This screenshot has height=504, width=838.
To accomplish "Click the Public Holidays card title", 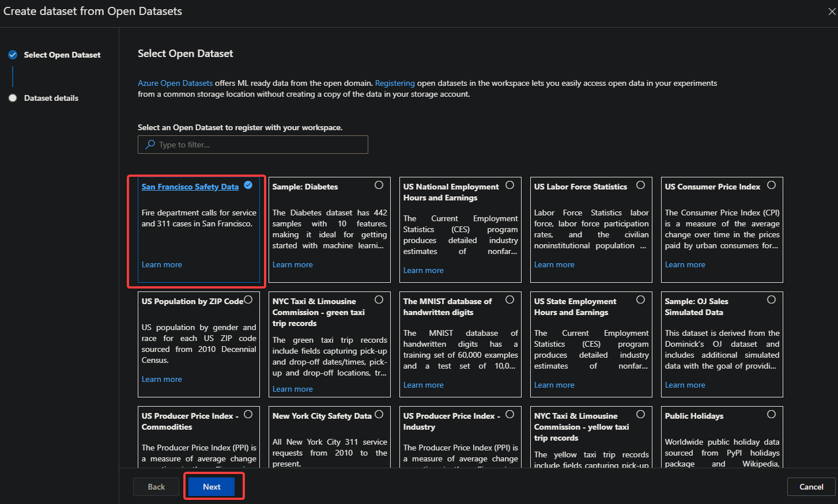I will tap(694, 416).
